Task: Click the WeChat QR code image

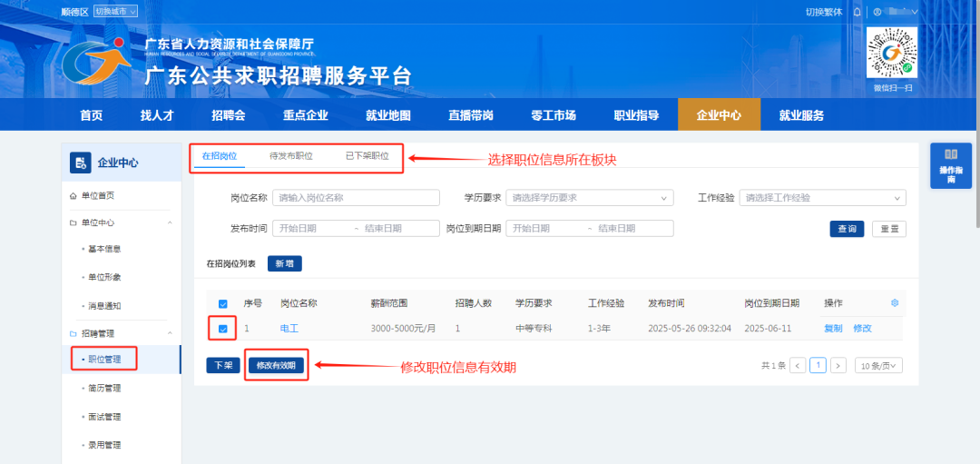Action: point(892,54)
